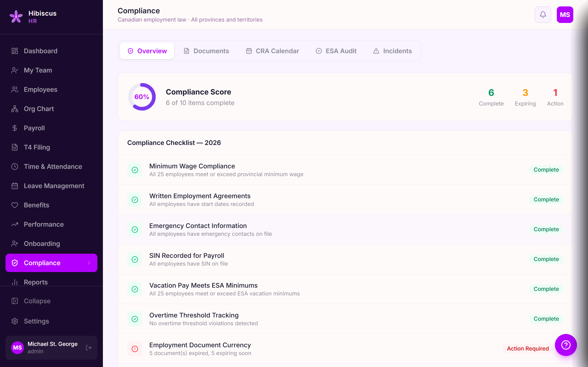Click the SIN Recorded for Payroll check icon
The width and height of the screenshot is (588, 367).
135,259
